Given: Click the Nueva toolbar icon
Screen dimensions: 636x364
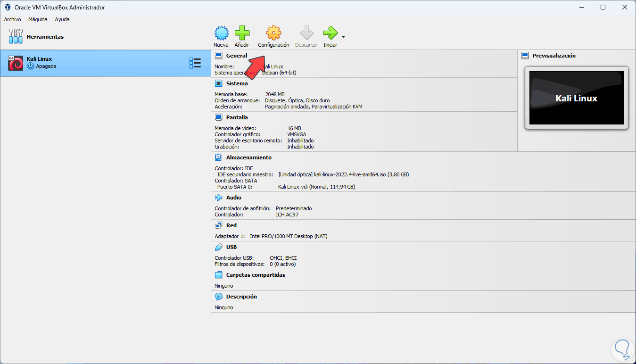Looking at the screenshot, I should (x=221, y=33).
